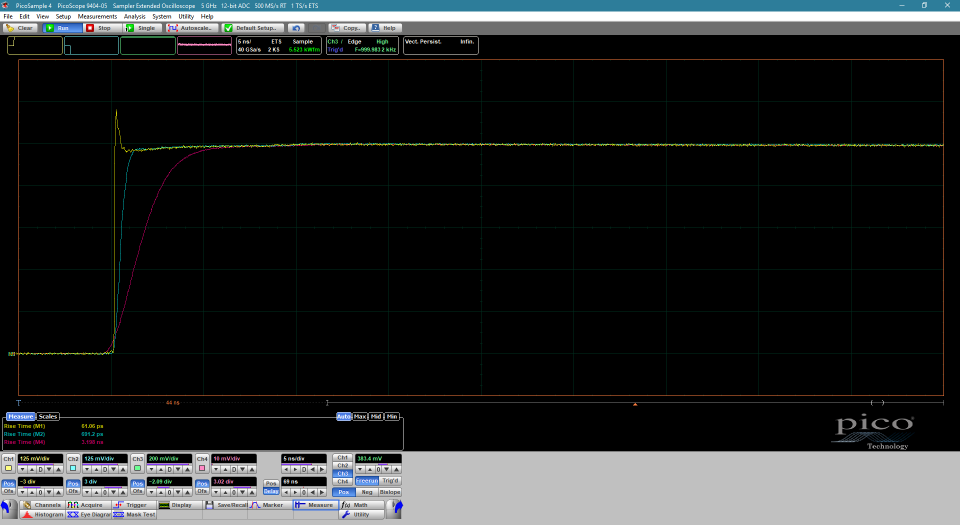Click the Ch3 green color swatch
Viewport: 960px width, 525px height.
tap(137, 468)
